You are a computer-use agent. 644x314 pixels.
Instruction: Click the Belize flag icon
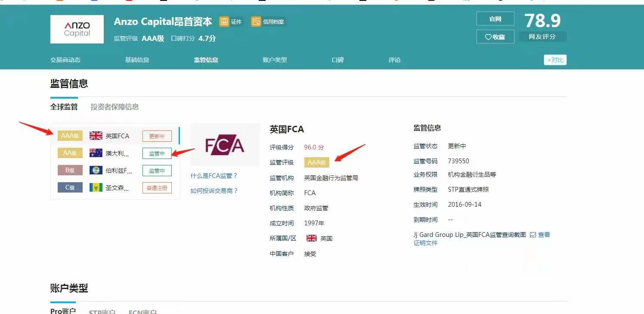pos(96,170)
